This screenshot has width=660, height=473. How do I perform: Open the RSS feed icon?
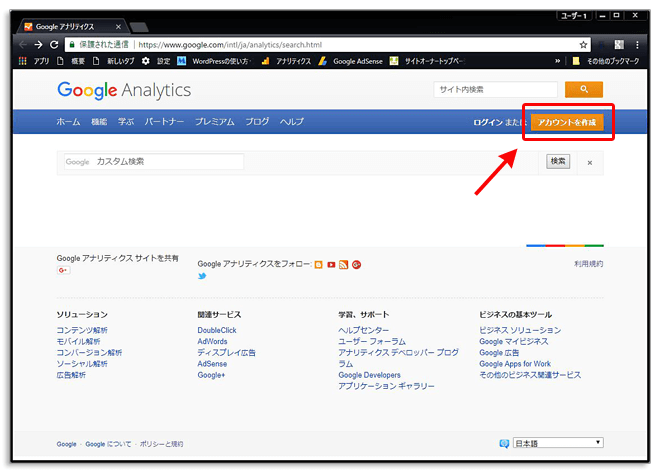(343, 265)
